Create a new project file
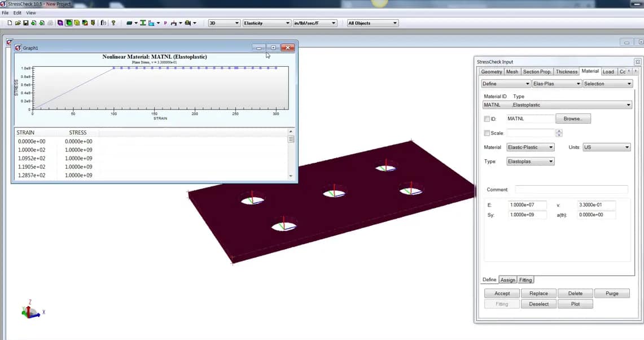Image resolution: width=644 pixels, height=340 pixels. (x=10, y=23)
